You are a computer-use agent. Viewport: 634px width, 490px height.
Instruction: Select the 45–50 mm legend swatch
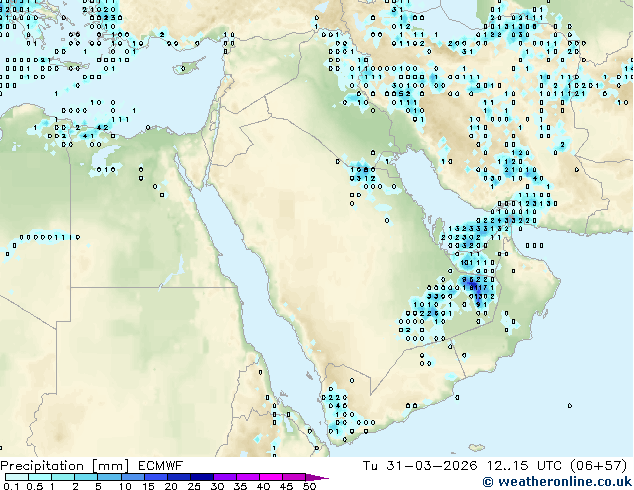tap(294, 477)
